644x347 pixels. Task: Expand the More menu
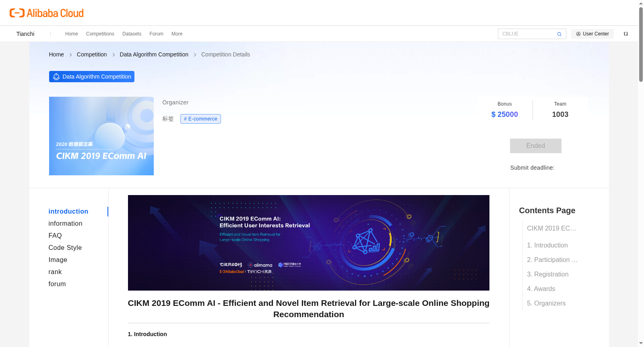177,34
